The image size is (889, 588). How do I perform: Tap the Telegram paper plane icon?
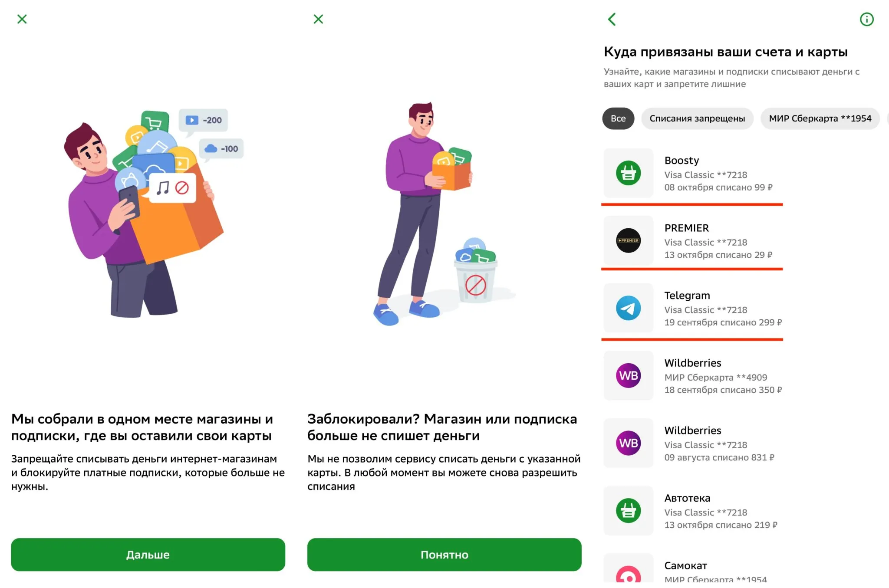[x=628, y=308]
